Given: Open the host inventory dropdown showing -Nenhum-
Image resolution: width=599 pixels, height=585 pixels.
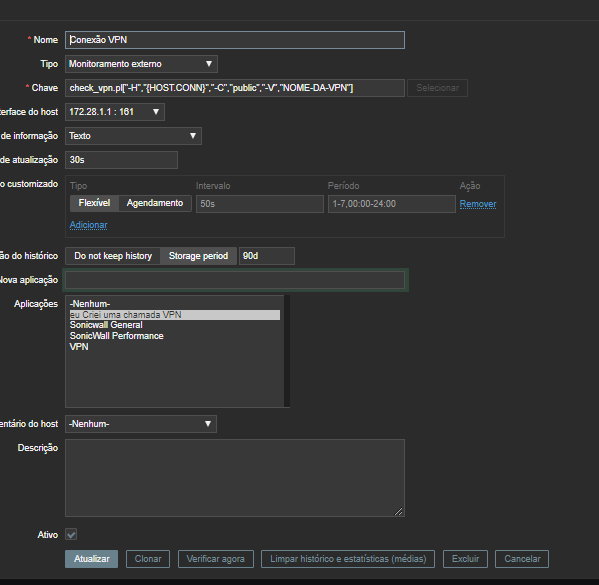Looking at the screenshot, I should (x=141, y=424).
